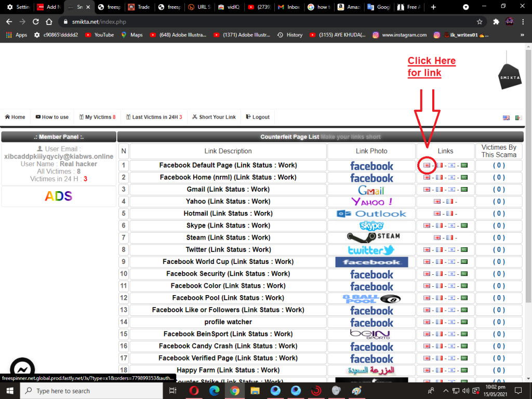
Task: Open the YouTube bookmark
Action: [x=100, y=35]
